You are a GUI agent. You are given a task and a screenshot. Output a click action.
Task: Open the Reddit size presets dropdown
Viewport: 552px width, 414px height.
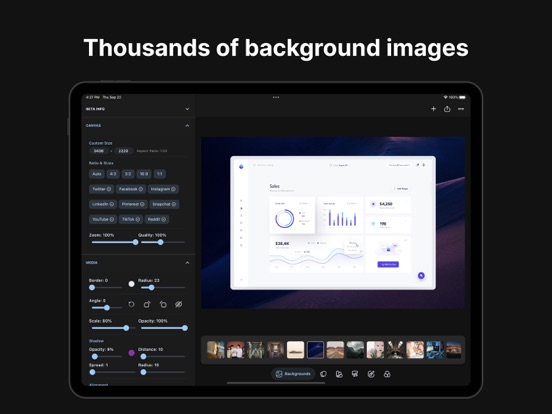click(x=157, y=219)
